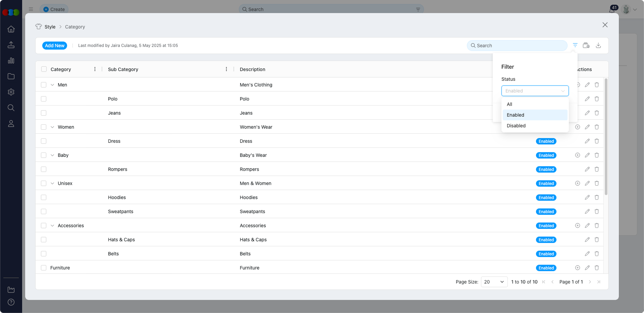Click the Add New button

point(55,45)
